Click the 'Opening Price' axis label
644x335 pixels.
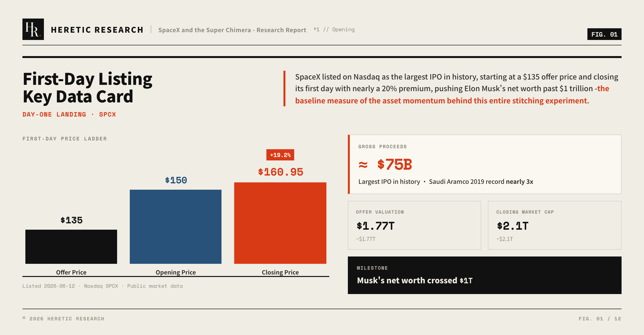pyautogui.click(x=176, y=272)
